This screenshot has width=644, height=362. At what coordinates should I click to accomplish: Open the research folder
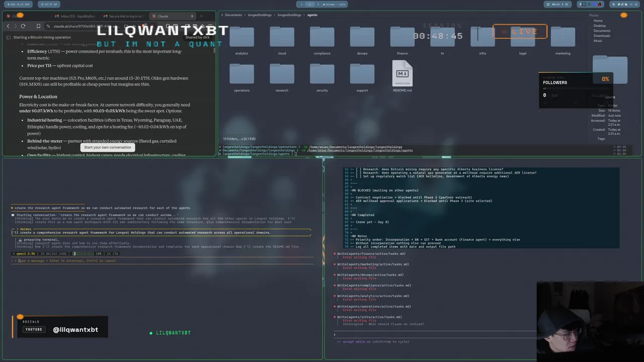pos(282,77)
